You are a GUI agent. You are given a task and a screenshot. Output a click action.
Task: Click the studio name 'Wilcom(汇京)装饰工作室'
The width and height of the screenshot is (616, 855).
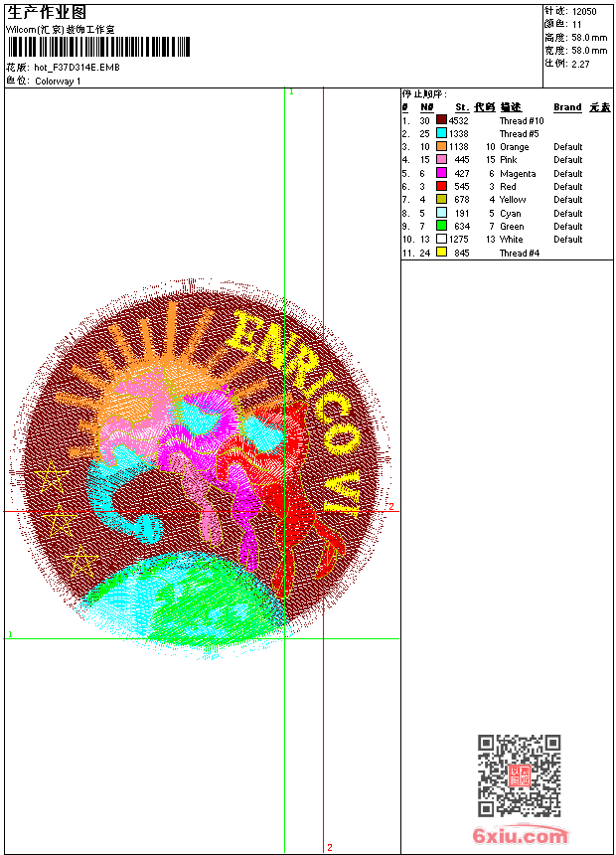pyautogui.click(x=60, y=30)
